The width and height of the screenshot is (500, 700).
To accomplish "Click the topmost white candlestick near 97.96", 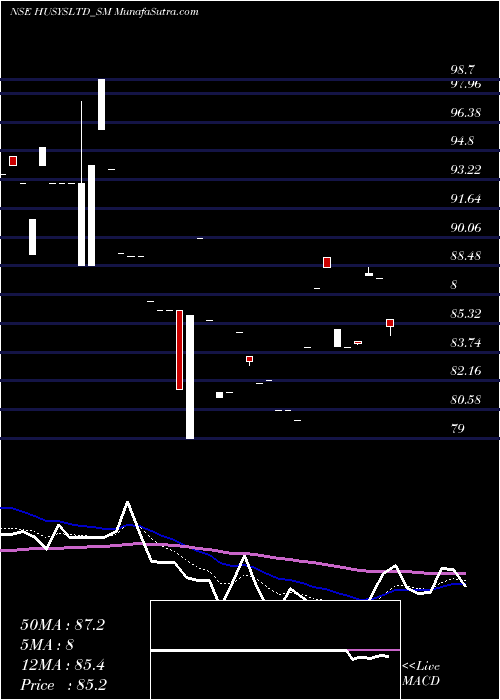I will (x=102, y=104).
